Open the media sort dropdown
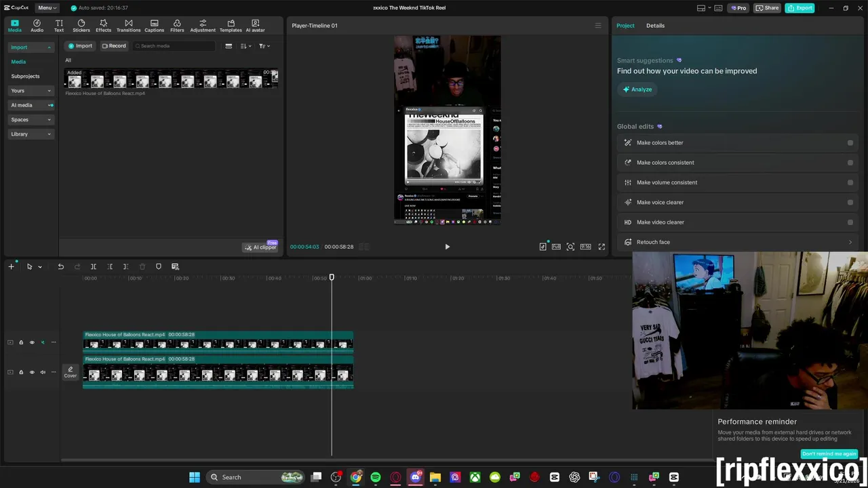The height and width of the screenshot is (488, 868). [x=246, y=46]
